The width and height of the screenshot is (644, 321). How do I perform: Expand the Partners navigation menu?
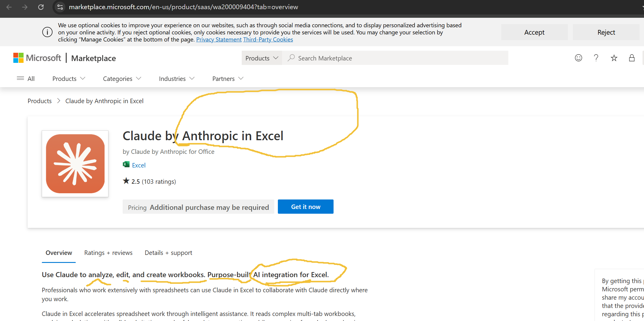coord(228,79)
